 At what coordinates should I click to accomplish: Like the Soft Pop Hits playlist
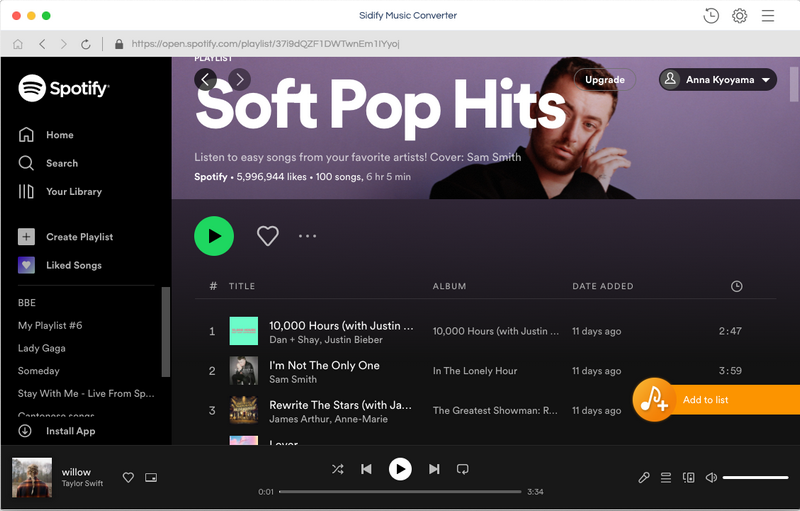point(267,236)
